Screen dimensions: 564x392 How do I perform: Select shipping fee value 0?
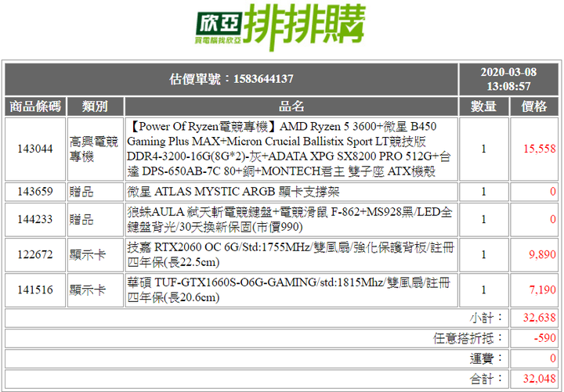553,358
